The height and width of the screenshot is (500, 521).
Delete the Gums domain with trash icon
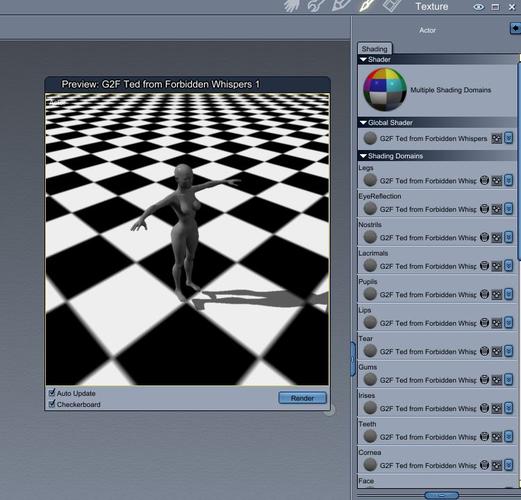(x=484, y=380)
